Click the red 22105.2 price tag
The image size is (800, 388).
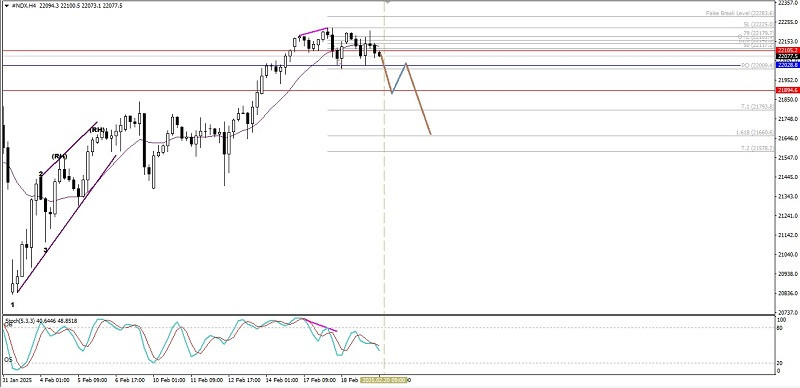tap(787, 51)
